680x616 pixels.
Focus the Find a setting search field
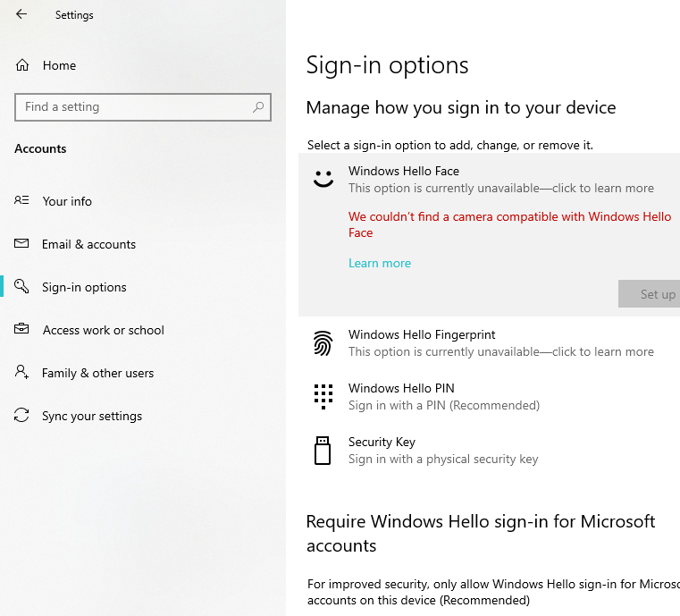pyautogui.click(x=143, y=107)
